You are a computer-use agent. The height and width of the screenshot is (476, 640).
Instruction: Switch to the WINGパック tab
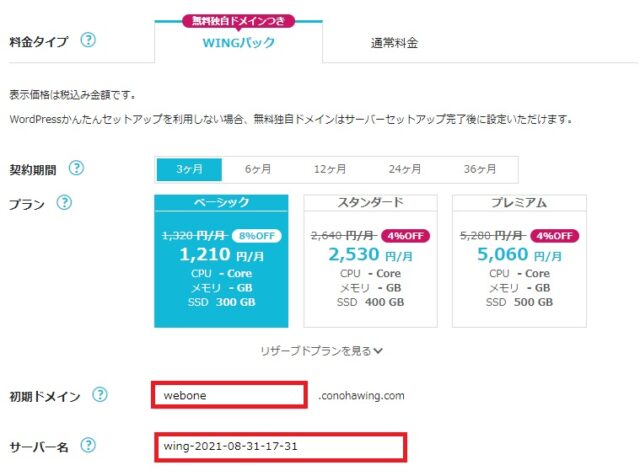click(239, 42)
